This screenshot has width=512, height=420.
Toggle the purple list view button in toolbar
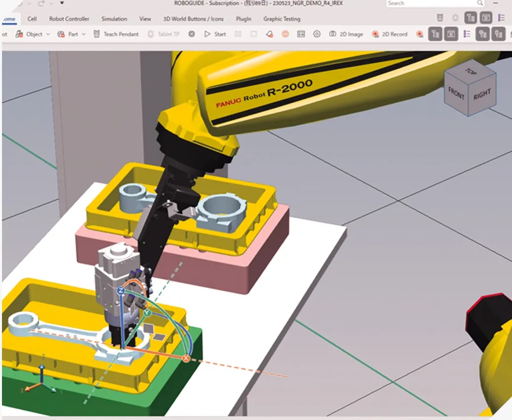pyautogui.click(x=467, y=34)
